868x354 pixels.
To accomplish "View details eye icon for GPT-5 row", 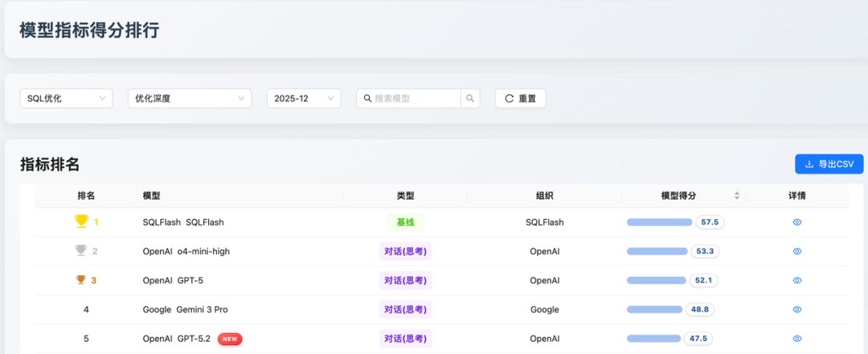I will point(797,280).
